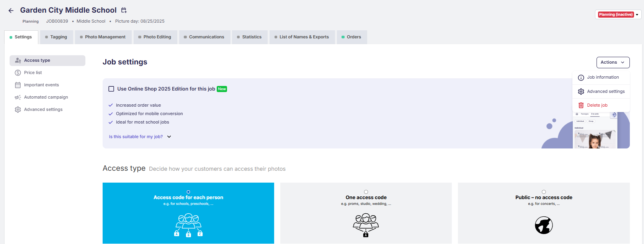
Task: Open Automated campaign in the sidebar
Action: point(47,97)
